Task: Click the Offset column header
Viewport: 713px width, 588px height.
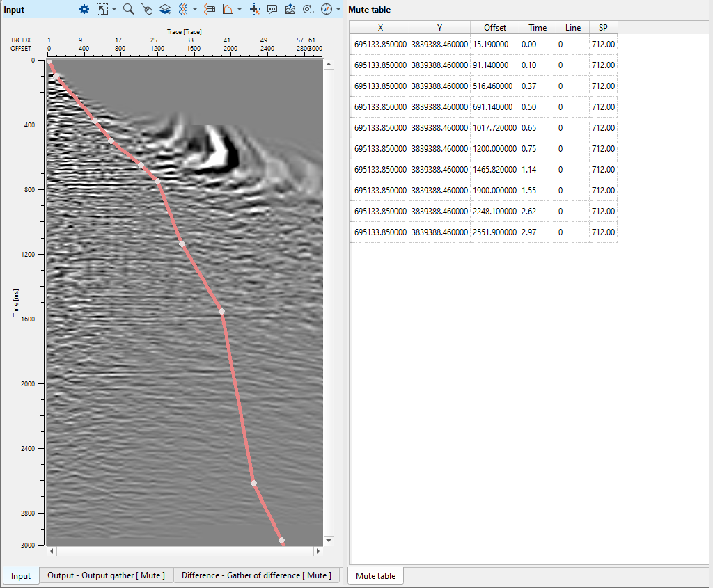Action: (494, 28)
